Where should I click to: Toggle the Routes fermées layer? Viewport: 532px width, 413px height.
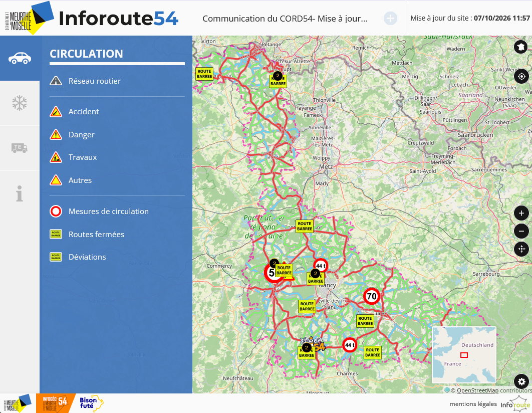click(x=87, y=234)
